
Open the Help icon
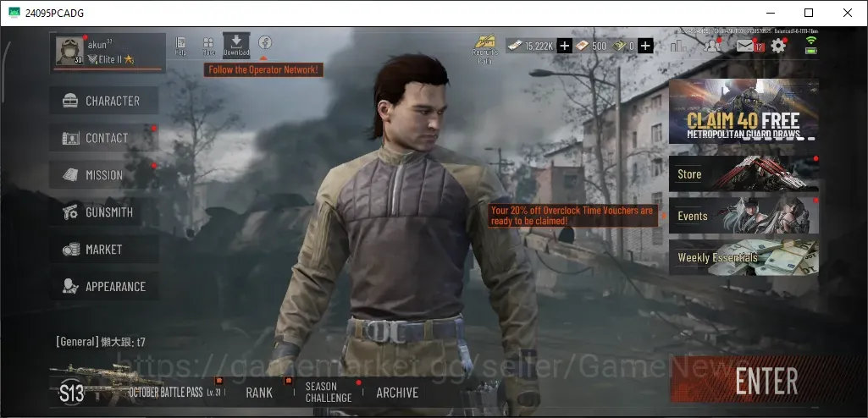[x=180, y=46]
